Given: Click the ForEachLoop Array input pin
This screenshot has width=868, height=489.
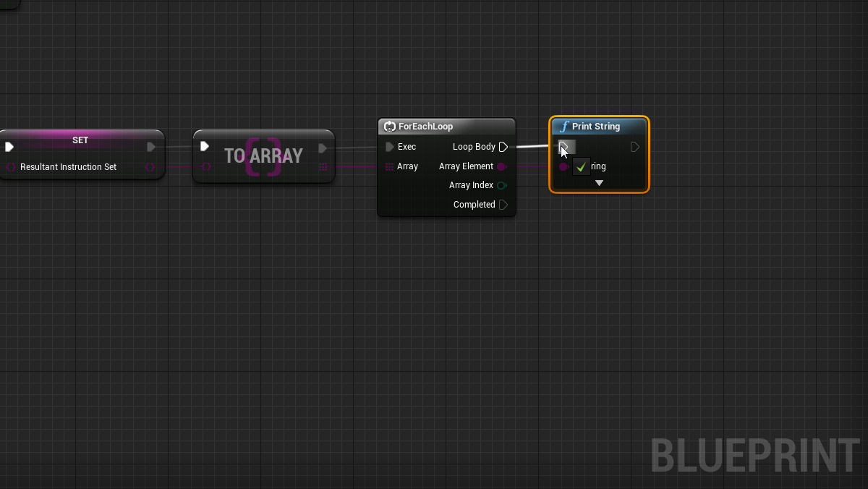Looking at the screenshot, I should 390,166.
